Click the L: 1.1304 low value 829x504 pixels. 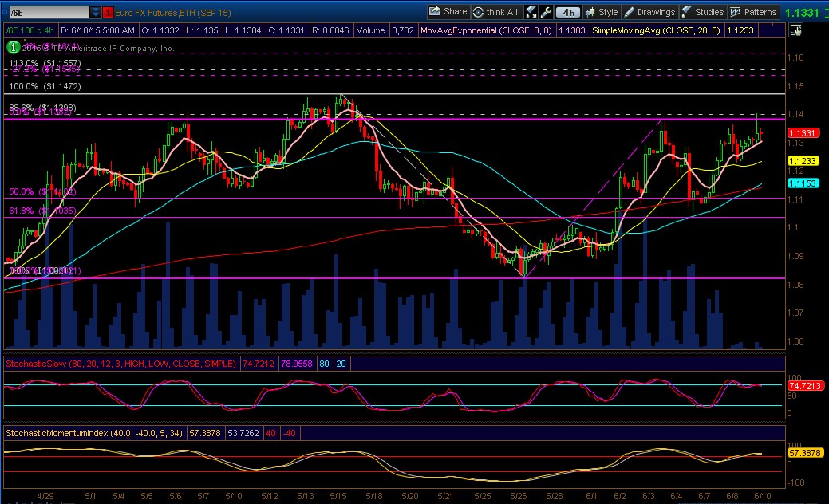pyautogui.click(x=243, y=30)
